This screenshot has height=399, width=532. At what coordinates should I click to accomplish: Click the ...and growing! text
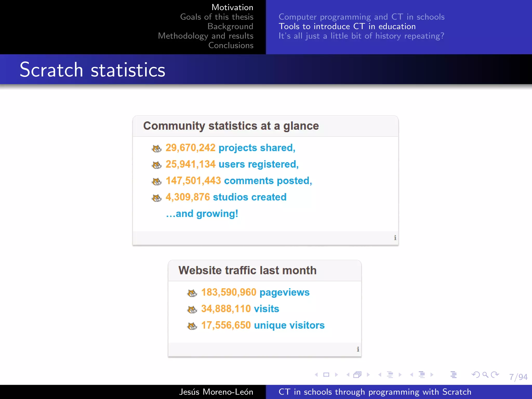pyautogui.click(x=202, y=214)
